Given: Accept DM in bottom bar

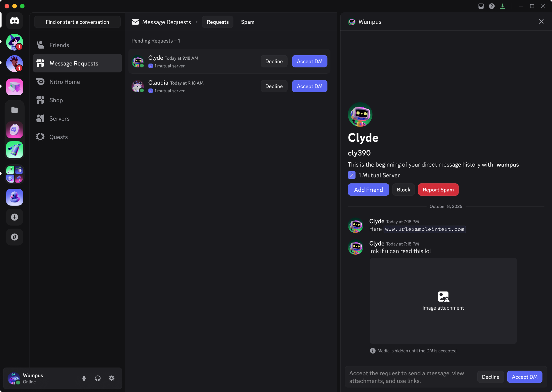Looking at the screenshot, I should pos(525,377).
